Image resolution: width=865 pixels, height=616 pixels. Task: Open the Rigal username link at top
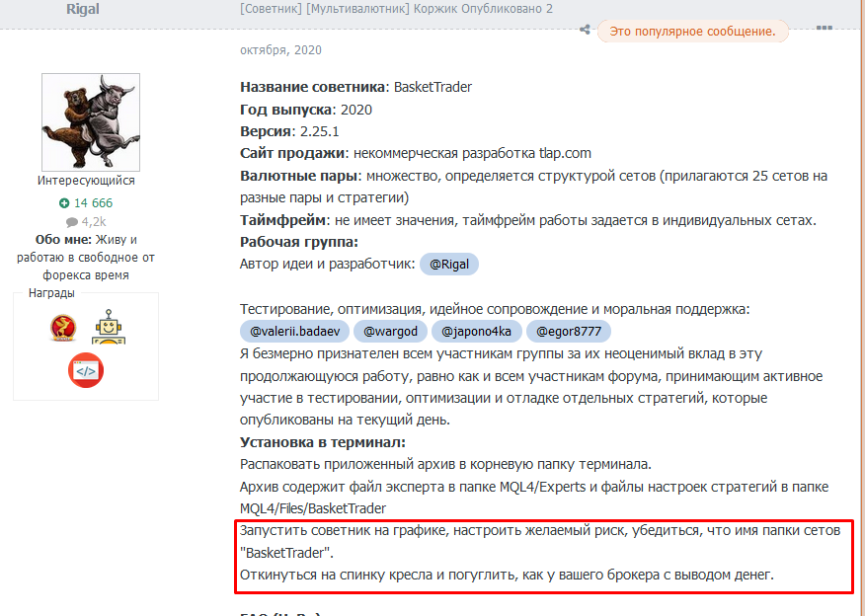point(83,9)
